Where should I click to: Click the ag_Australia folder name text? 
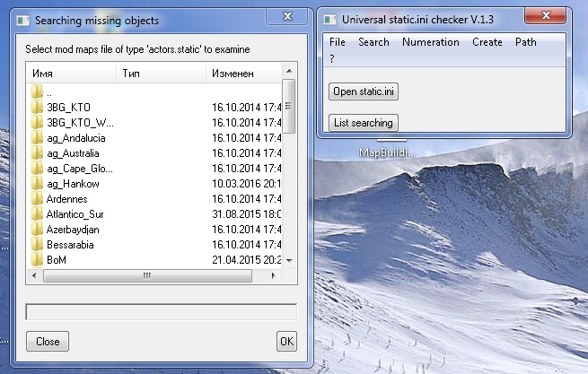click(x=73, y=153)
